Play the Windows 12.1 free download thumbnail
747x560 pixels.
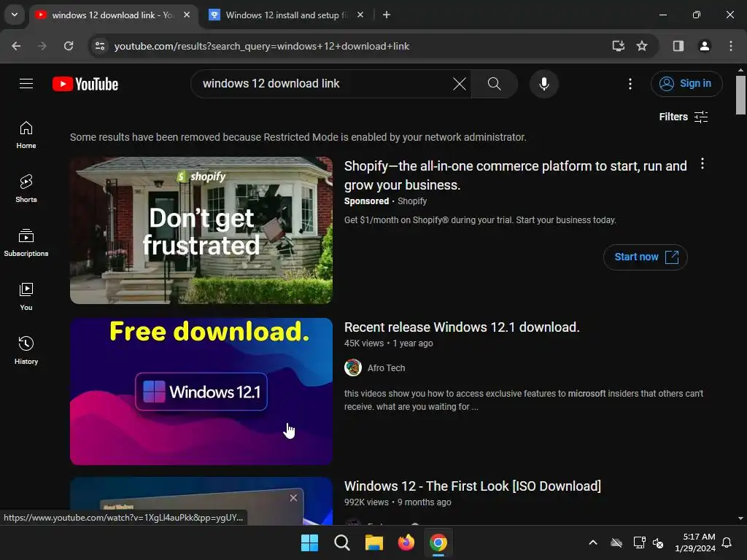pos(201,392)
